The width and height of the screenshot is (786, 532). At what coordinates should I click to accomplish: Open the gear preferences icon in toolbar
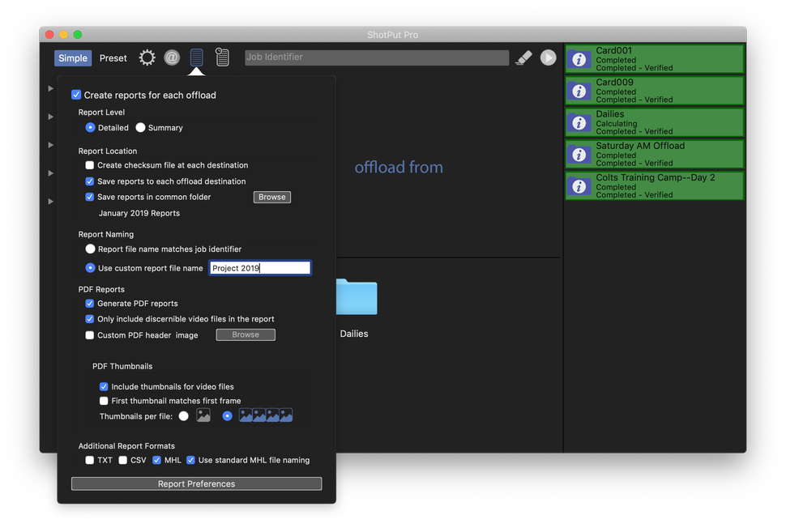(x=147, y=57)
